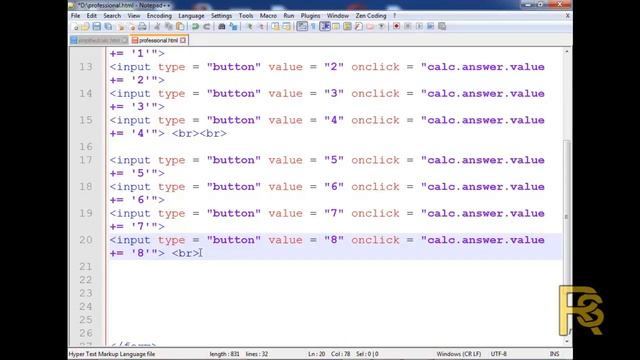This screenshot has width=640, height=360.
Task: Click Save Recorded Macro icon
Action: (442, 27)
